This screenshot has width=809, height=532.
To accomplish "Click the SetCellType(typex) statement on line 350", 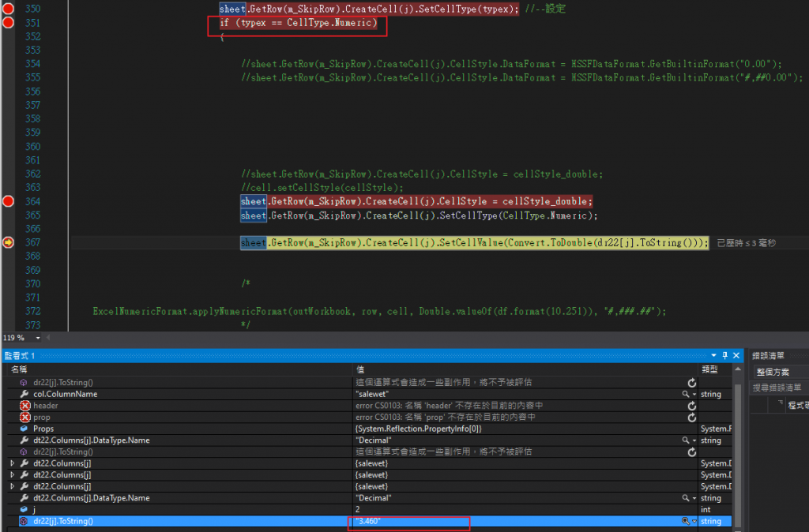I will pyautogui.click(x=369, y=9).
